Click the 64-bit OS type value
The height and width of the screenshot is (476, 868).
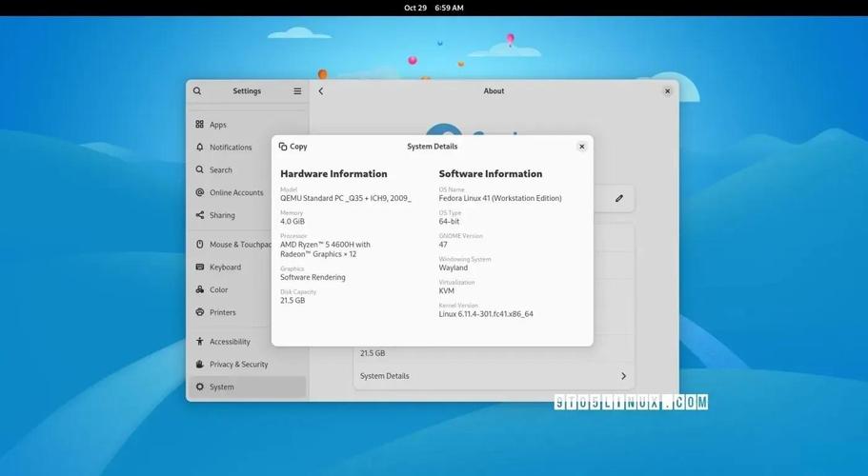[x=449, y=221]
